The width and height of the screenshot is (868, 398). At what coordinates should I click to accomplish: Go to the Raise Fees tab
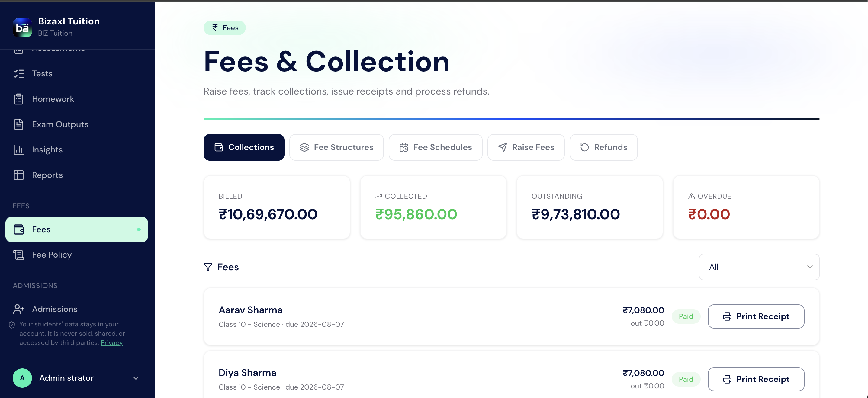click(x=526, y=147)
